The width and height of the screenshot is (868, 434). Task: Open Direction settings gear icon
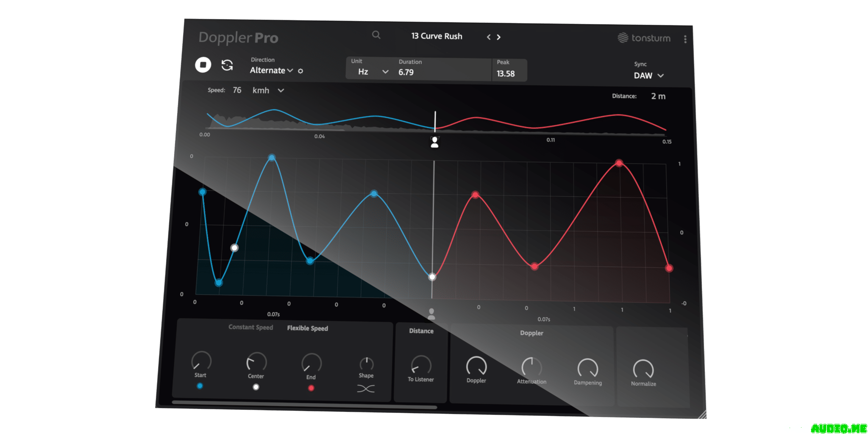point(300,71)
